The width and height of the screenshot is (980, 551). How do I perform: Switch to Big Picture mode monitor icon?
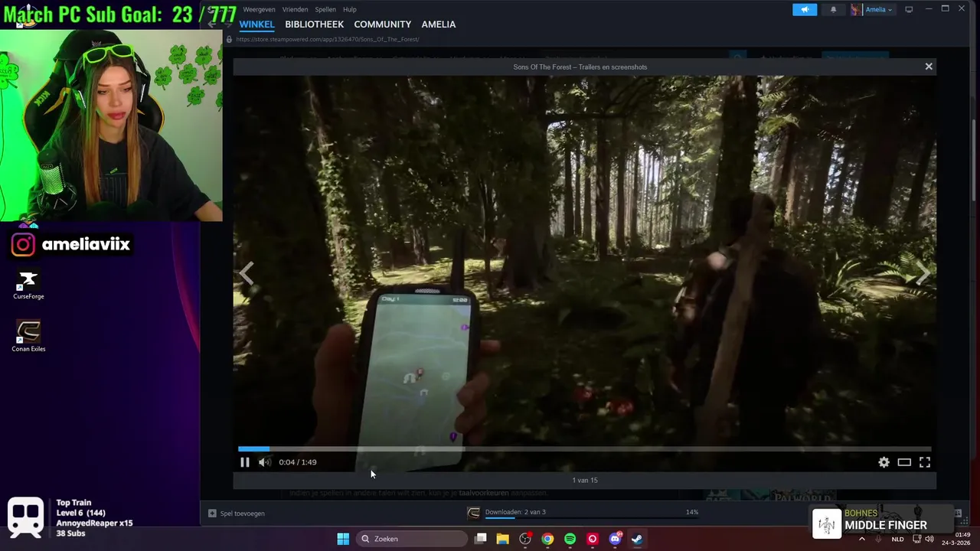pos(909,9)
